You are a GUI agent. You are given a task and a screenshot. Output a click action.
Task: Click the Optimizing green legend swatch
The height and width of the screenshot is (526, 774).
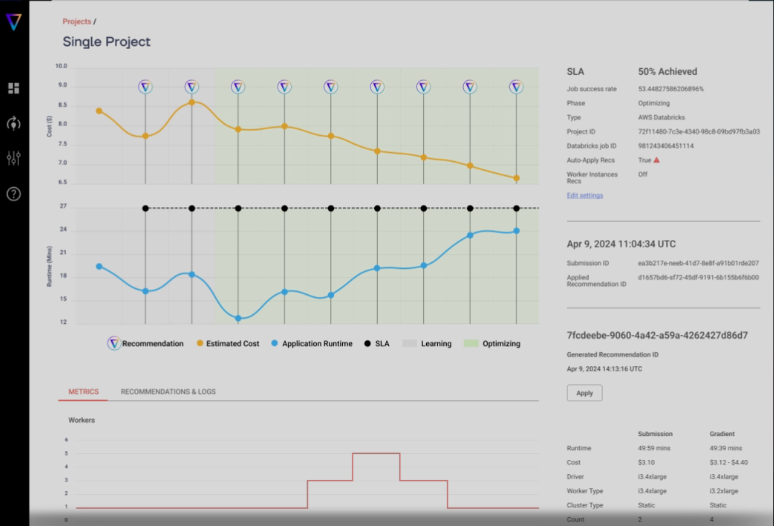pos(471,343)
